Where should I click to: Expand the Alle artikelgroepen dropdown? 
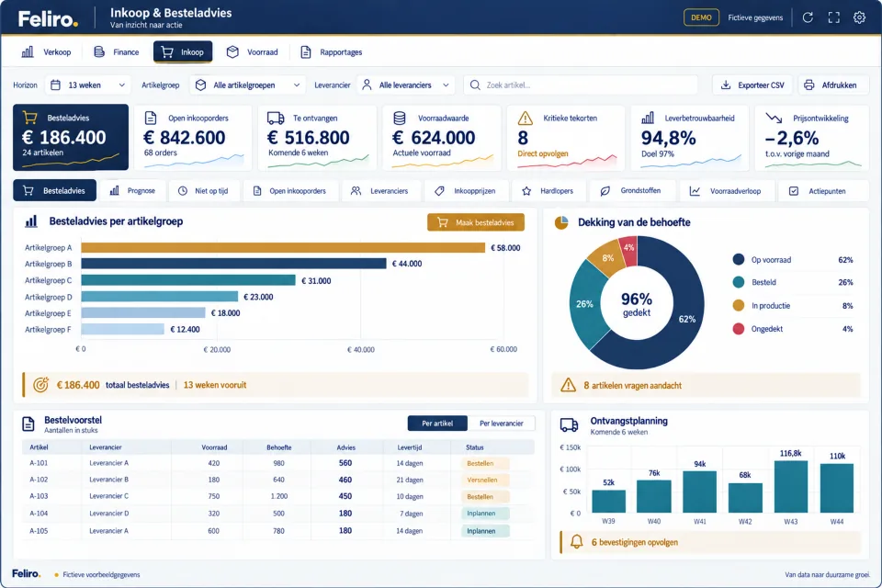click(247, 85)
